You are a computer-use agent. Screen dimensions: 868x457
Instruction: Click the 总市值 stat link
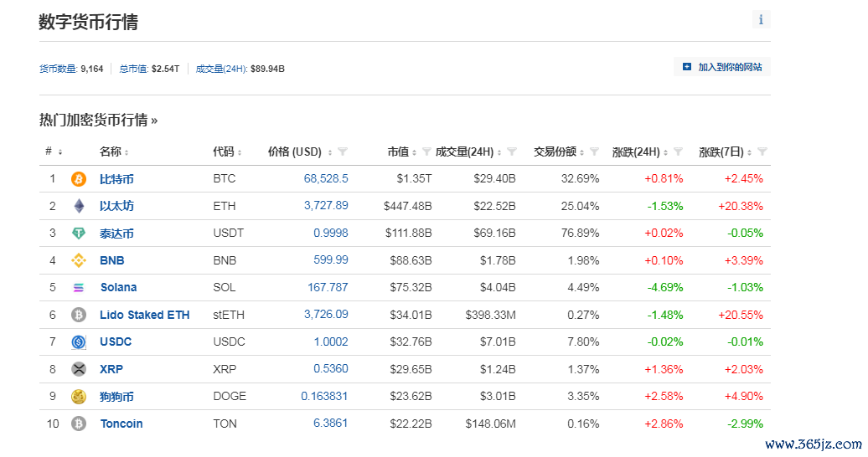(134, 69)
